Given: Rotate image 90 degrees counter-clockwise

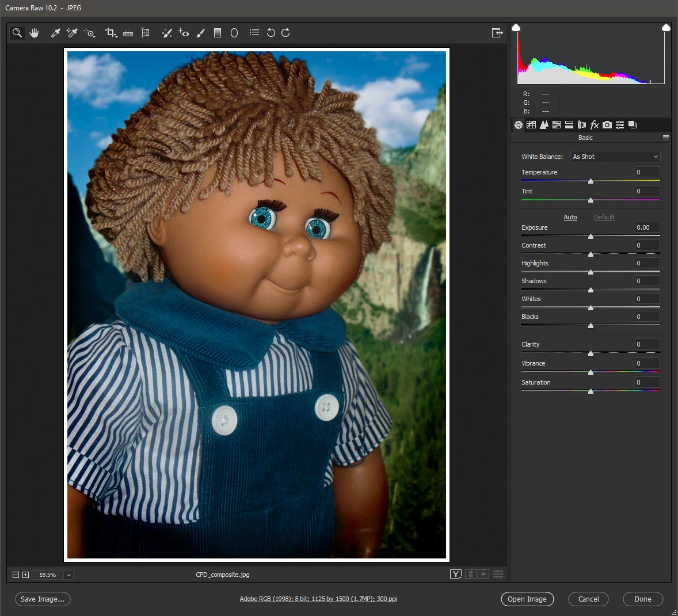Looking at the screenshot, I should tap(271, 33).
